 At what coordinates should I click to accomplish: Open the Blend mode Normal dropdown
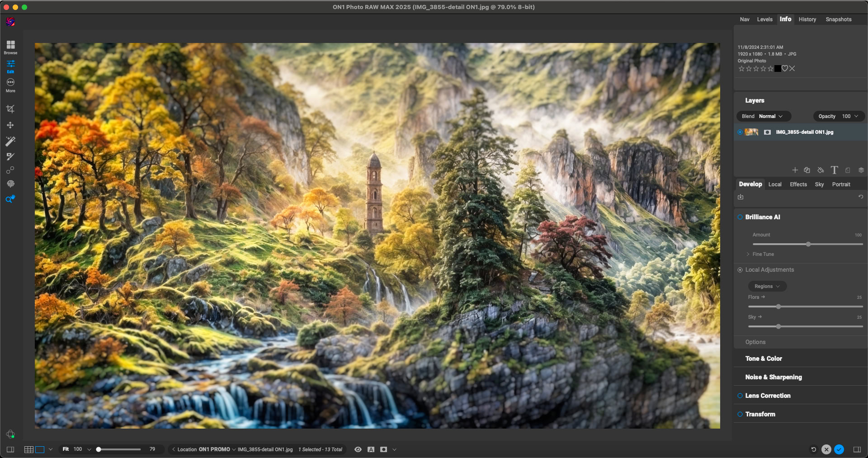pyautogui.click(x=770, y=116)
